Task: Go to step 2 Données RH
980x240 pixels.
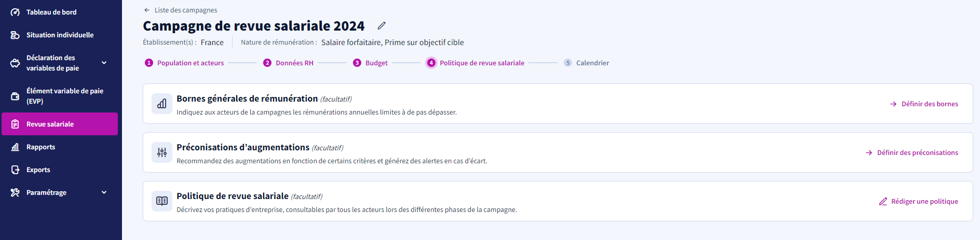Action: (288, 63)
